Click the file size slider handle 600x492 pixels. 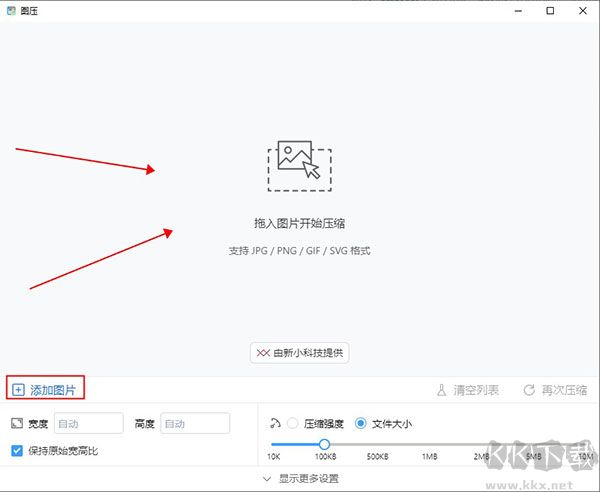(x=324, y=444)
